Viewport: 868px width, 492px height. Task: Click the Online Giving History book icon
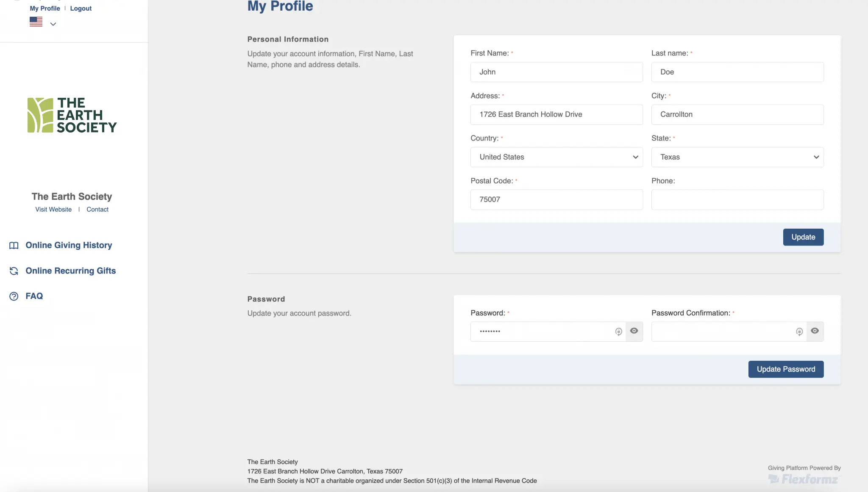14,246
